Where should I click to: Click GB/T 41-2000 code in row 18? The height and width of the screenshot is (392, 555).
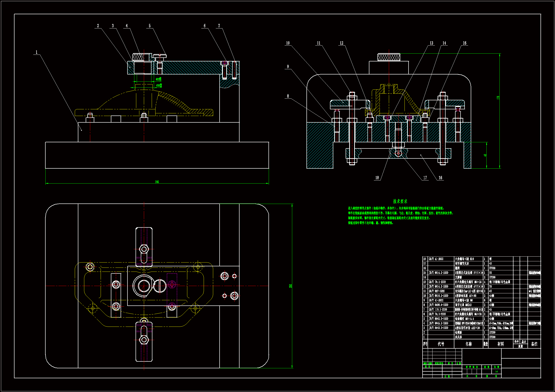click(x=436, y=259)
